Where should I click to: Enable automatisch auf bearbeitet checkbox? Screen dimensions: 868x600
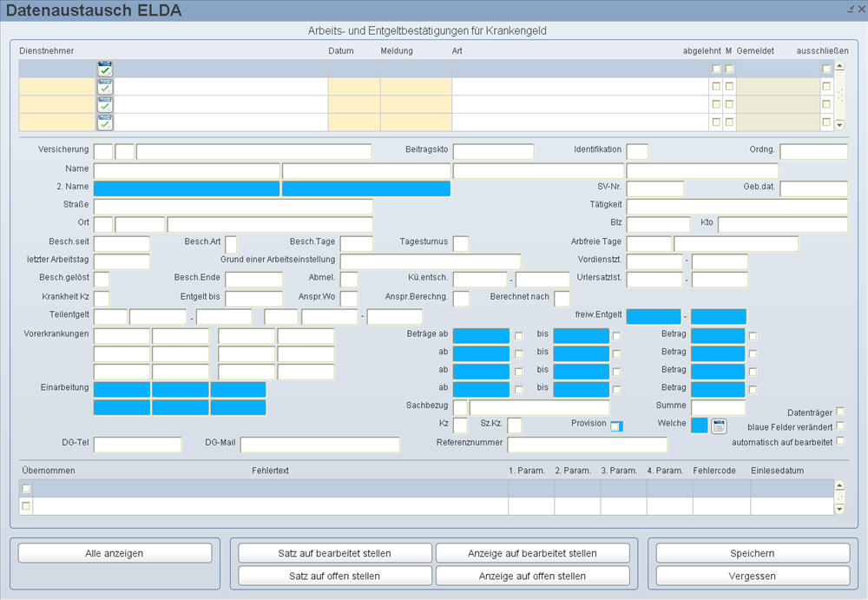point(840,441)
